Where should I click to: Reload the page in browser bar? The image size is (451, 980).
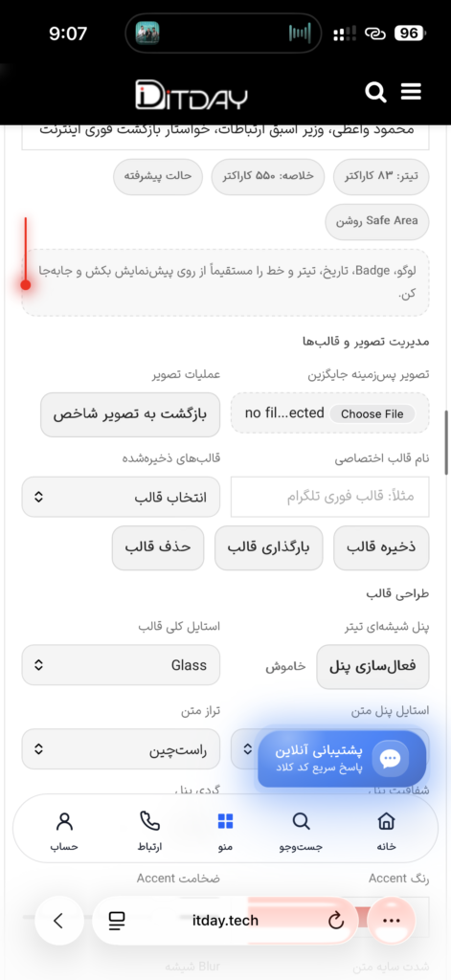tap(336, 920)
